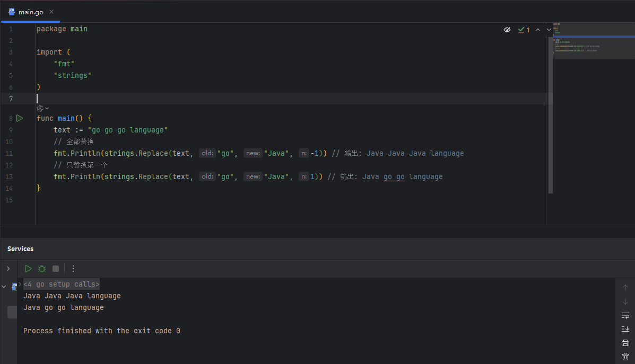This screenshot has height=364, width=635.
Task: Open the AI actions dropdown above func main
Action: pyautogui.click(x=42, y=108)
